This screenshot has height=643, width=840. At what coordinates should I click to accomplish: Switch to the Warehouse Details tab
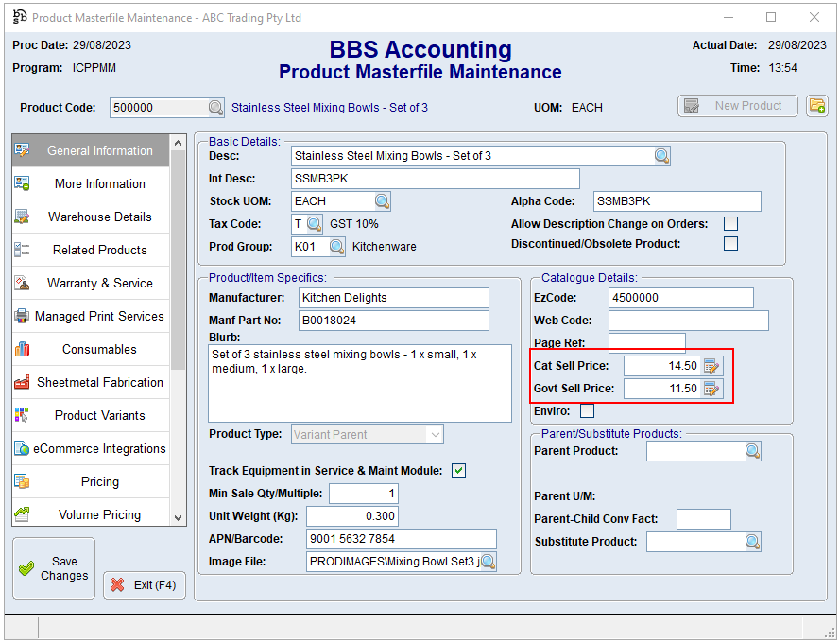coord(99,217)
